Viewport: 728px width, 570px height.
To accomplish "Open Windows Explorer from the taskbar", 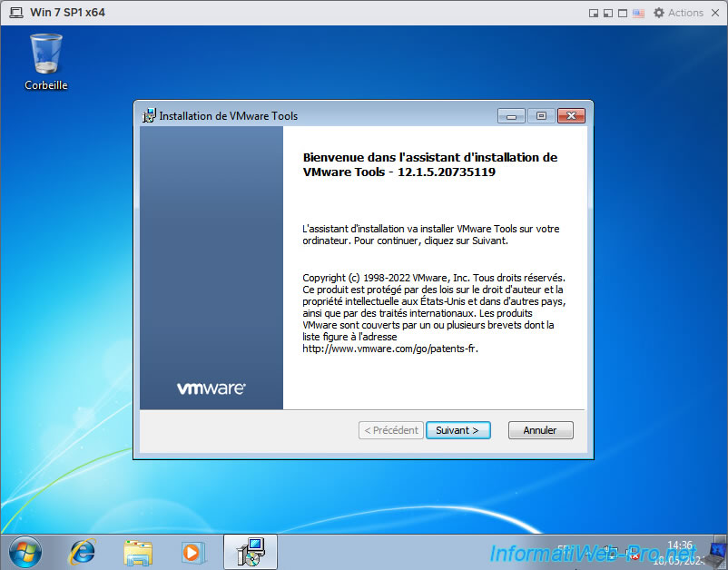I will tap(138, 551).
